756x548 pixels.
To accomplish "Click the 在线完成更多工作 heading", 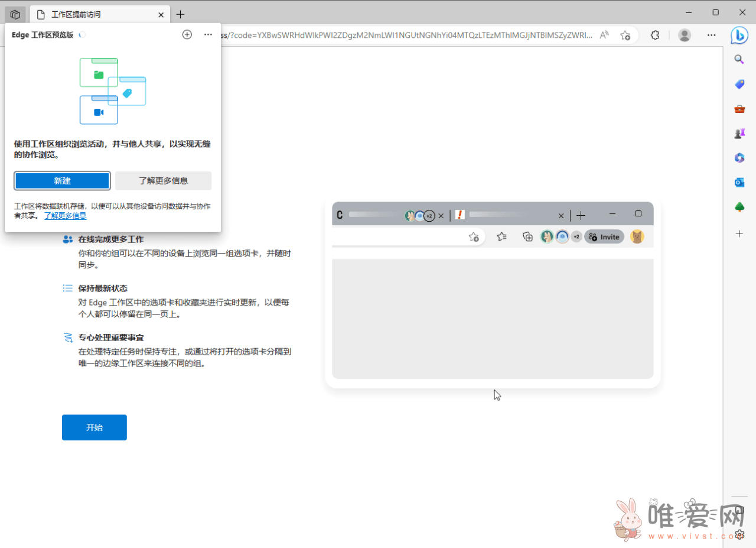I will pyautogui.click(x=111, y=239).
